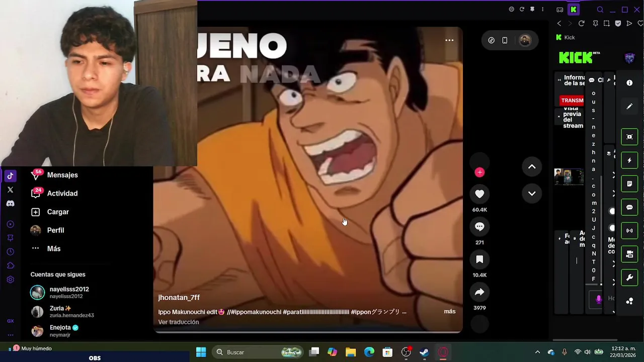Open the player icon in Opera sidebar

[x=10, y=224]
